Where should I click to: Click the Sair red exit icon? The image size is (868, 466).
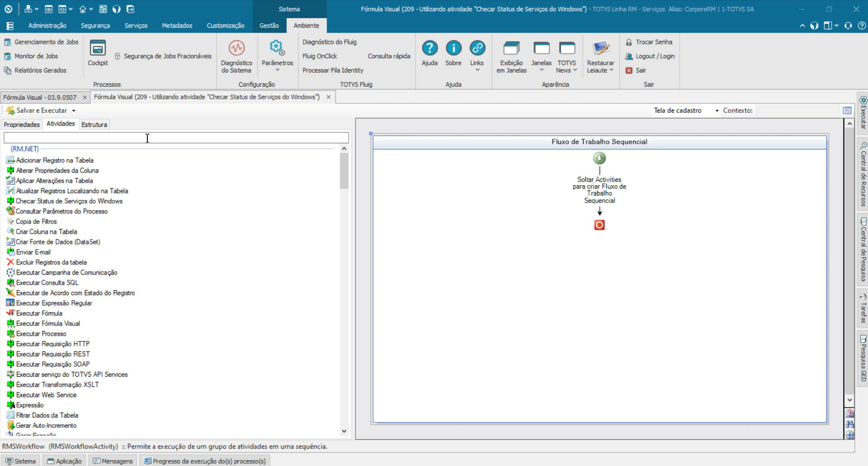tap(629, 70)
